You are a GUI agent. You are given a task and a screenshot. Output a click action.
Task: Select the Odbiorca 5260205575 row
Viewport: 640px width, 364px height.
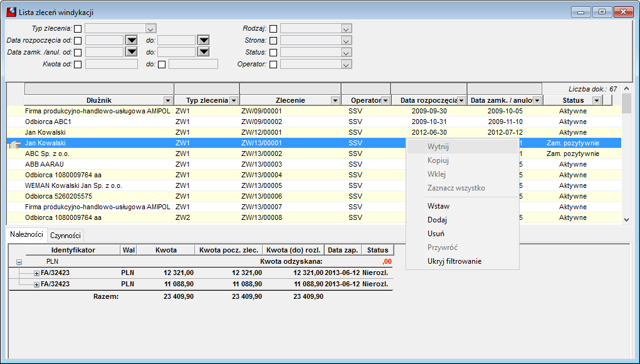(314, 196)
